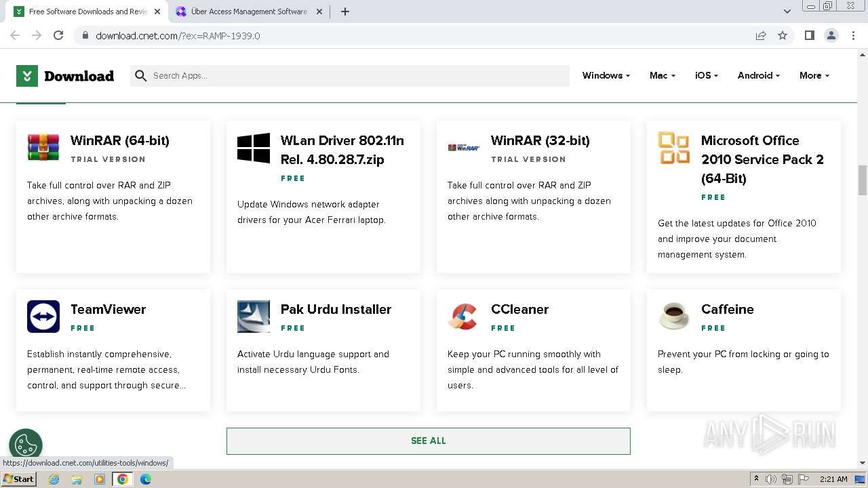This screenshot has width=868, height=488.
Task: Bookmark this page with star icon
Action: tap(783, 35)
